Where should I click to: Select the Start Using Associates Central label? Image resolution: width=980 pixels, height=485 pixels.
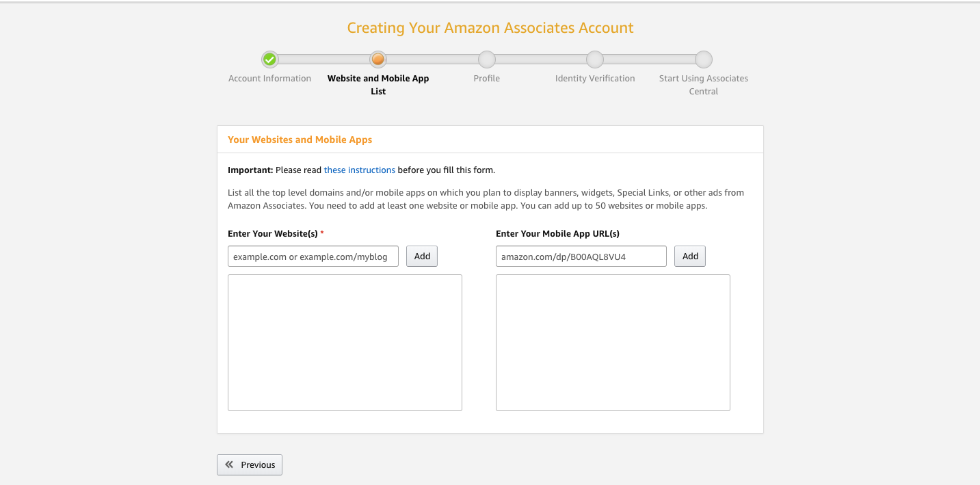click(704, 85)
